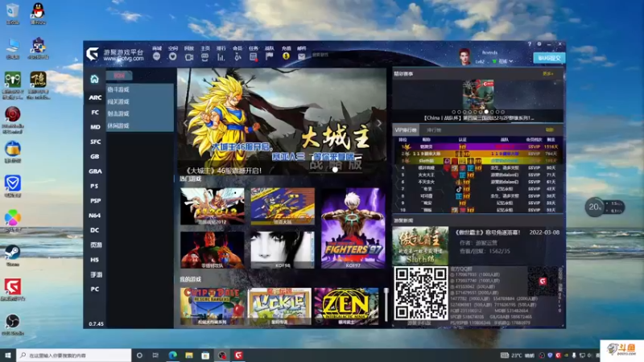Viewport: 644px width, 362px height.
Task: Click the last tournament carousel dot
Action: (x=502, y=112)
